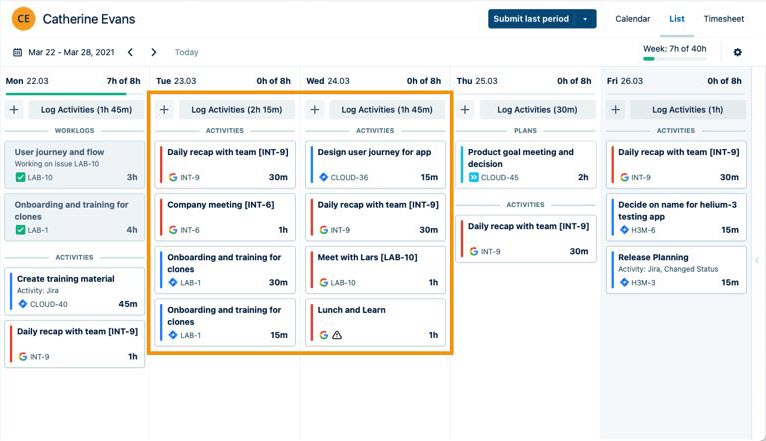
Task: Open the Company meeting [INT-6] card
Action: pyautogui.click(x=223, y=216)
